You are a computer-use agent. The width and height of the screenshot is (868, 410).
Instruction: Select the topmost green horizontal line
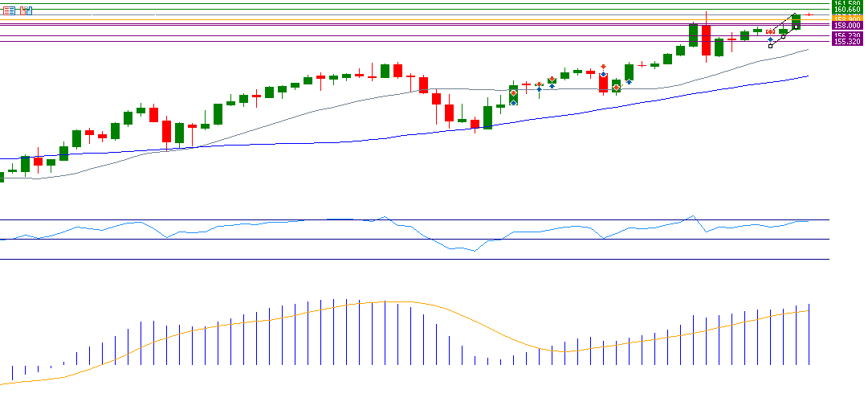coord(401,4)
